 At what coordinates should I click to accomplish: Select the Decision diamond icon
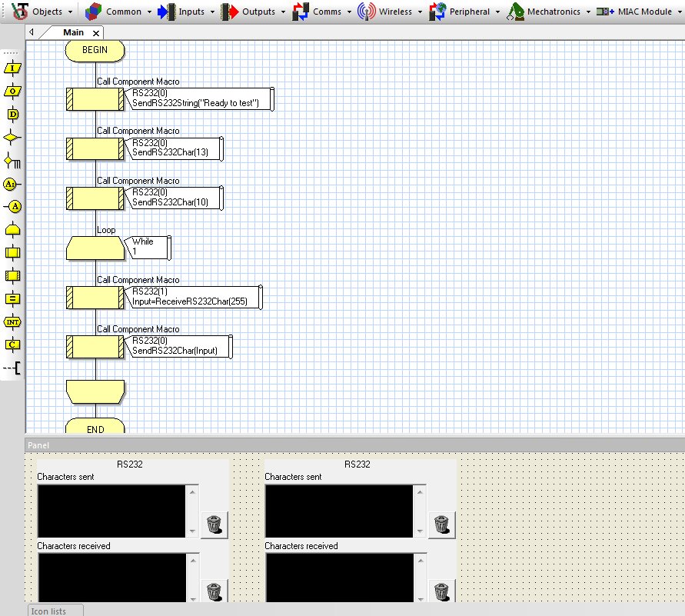point(12,138)
